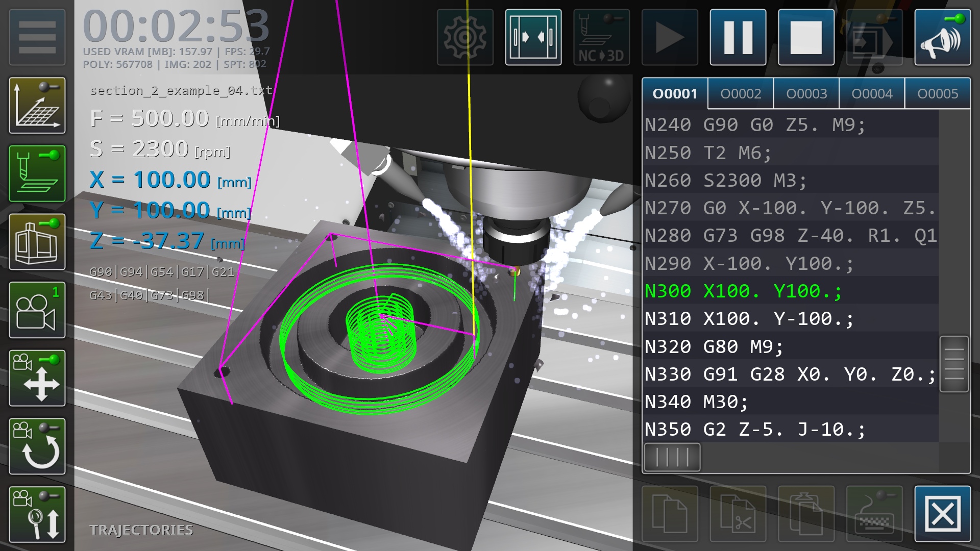Pause the running simulation
Image resolution: width=980 pixels, height=551 pixels.
(738, 37)
